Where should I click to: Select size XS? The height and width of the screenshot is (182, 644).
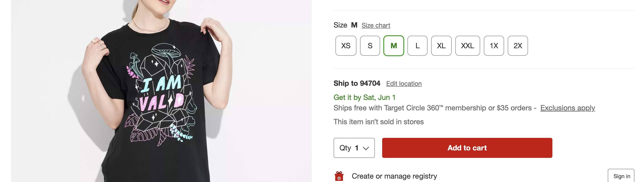click(x=345, y=46)
